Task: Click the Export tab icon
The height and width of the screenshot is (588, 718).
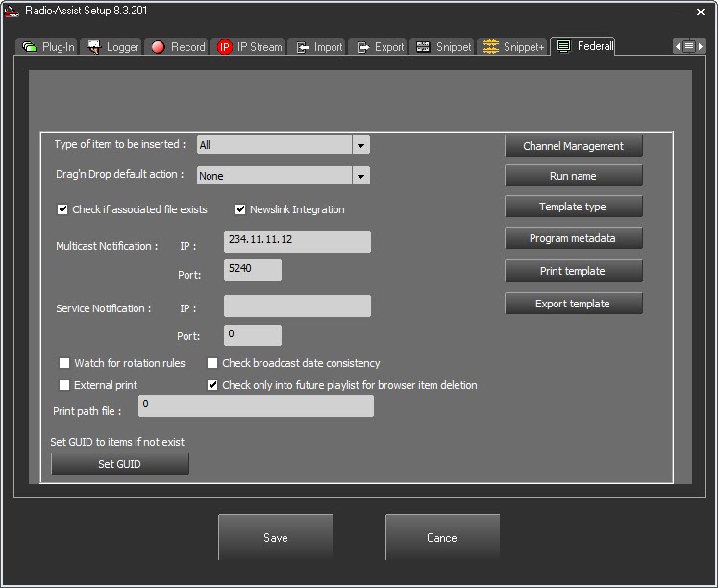Action: pyautogui.click(x=363, y=47)
